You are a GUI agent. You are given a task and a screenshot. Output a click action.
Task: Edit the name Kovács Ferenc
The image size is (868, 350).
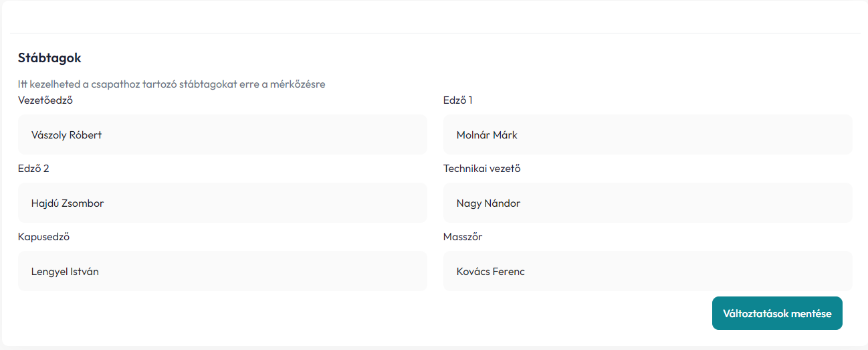click(x=648, y=271)
